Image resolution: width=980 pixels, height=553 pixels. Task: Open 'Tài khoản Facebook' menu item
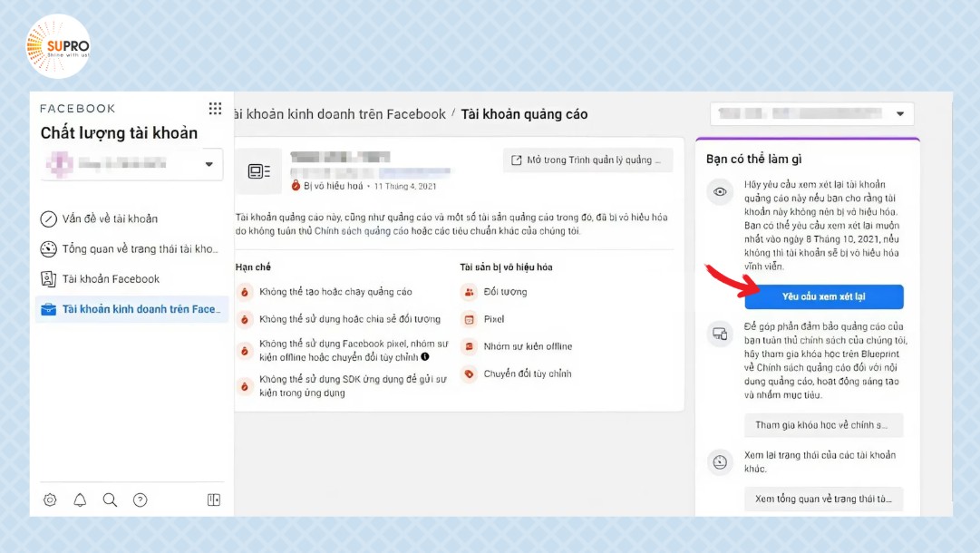pos(131,278)
